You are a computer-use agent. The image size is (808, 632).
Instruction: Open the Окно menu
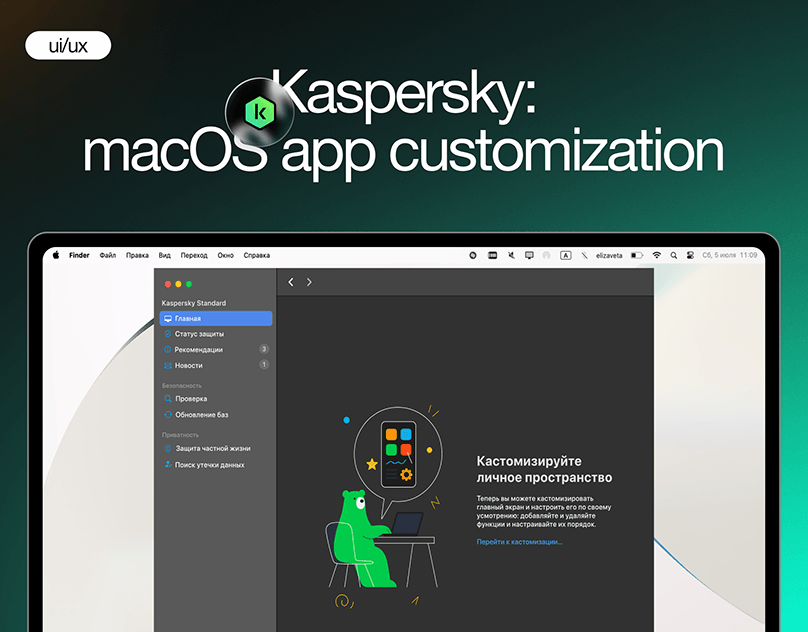tap(225, 255)
